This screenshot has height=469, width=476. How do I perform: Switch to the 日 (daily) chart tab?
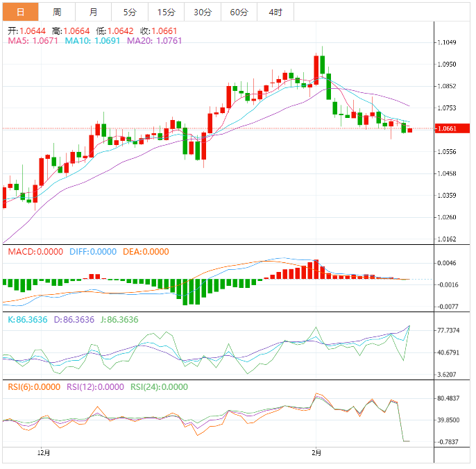click(20, 12)
